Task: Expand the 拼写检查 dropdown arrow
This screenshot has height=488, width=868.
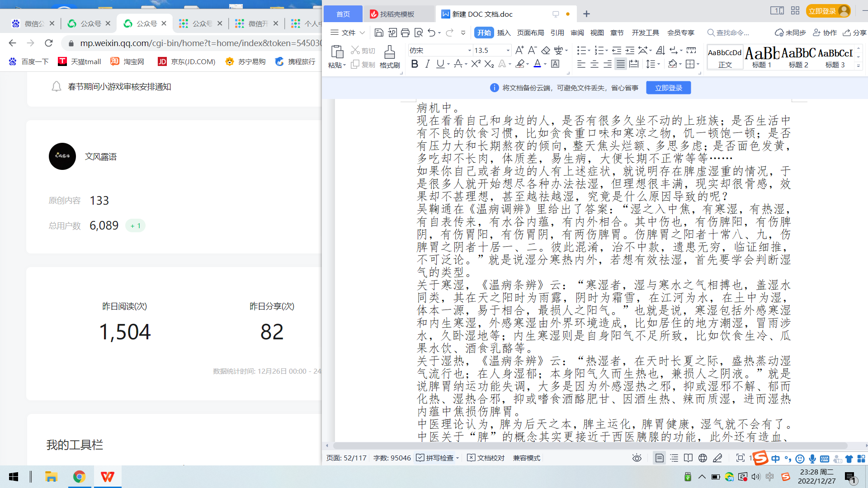Action: pos(458,458)
